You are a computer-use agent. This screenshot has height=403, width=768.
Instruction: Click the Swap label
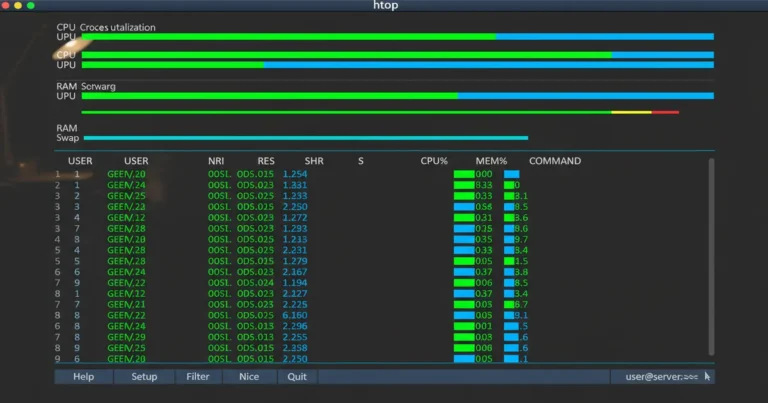pyautogui.click(x=68, y=138)
